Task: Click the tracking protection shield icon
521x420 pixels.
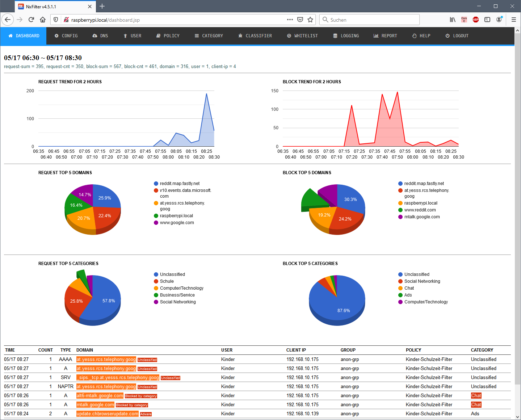Action: point(56,20)
